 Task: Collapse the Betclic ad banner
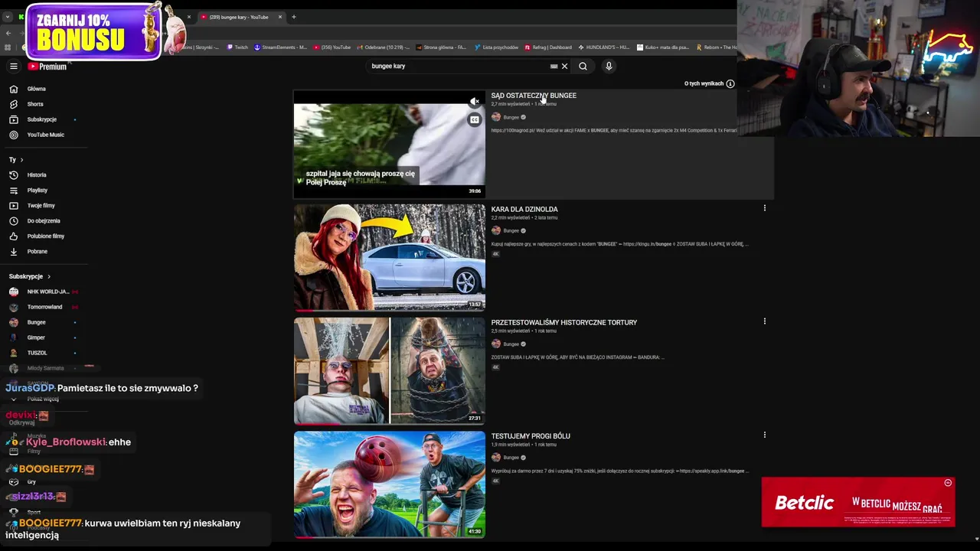pos(948,483)
